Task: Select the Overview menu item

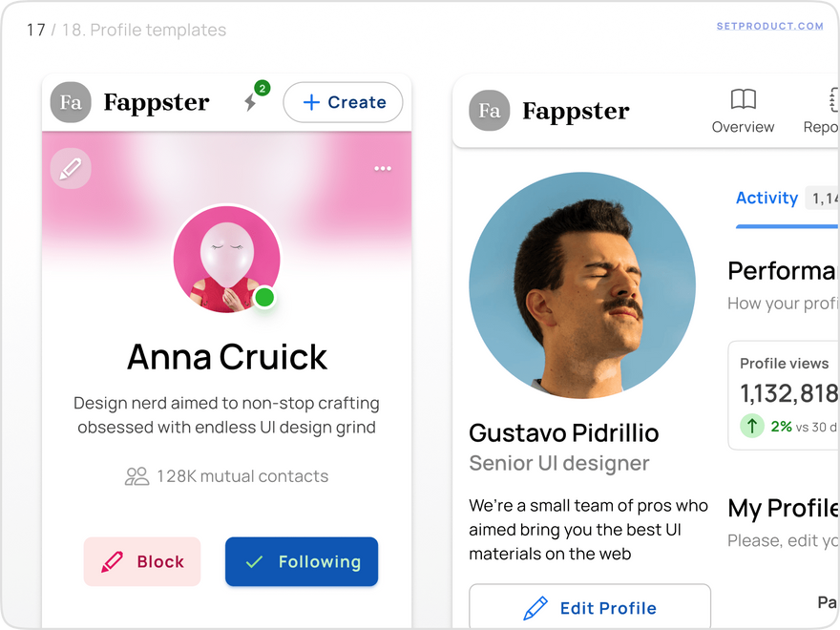Action: point(743,112)
